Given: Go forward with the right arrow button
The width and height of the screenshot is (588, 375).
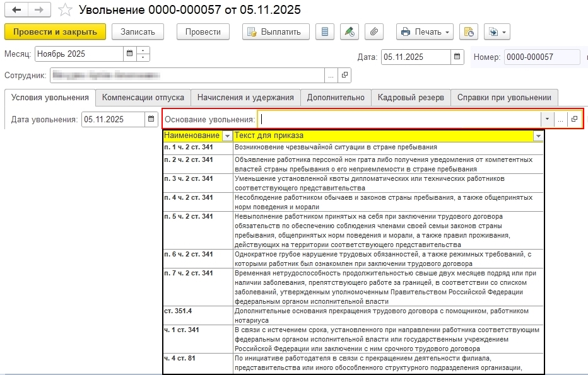Looking at the screenshot, I should (x=39, y=10).
